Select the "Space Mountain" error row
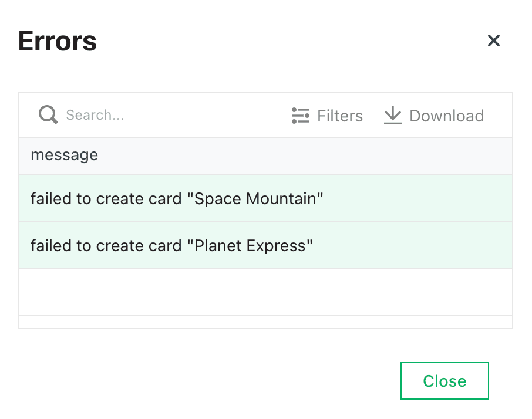The height and width of the screenshot is (419, 532). point(265,198)
